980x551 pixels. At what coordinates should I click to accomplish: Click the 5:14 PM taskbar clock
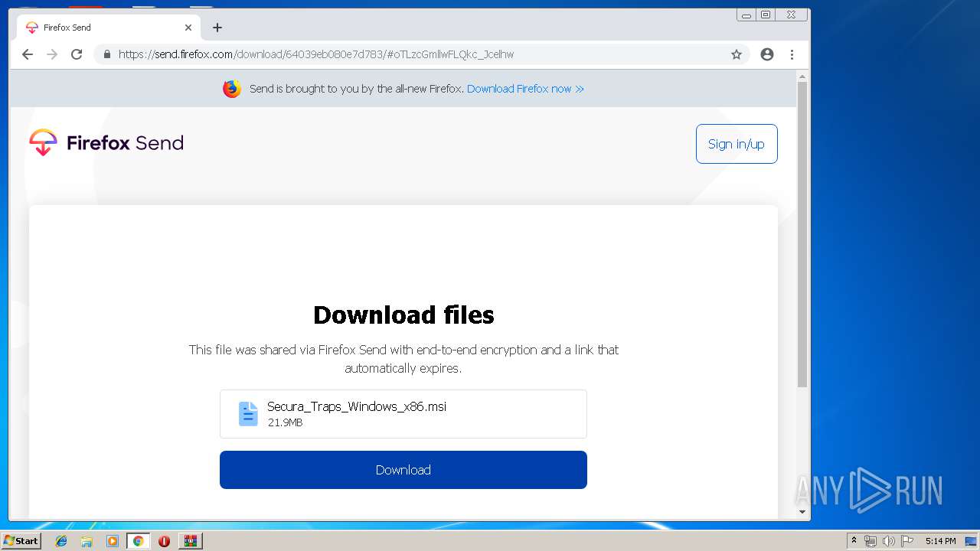pyautogui.click(x=940, y=541)
